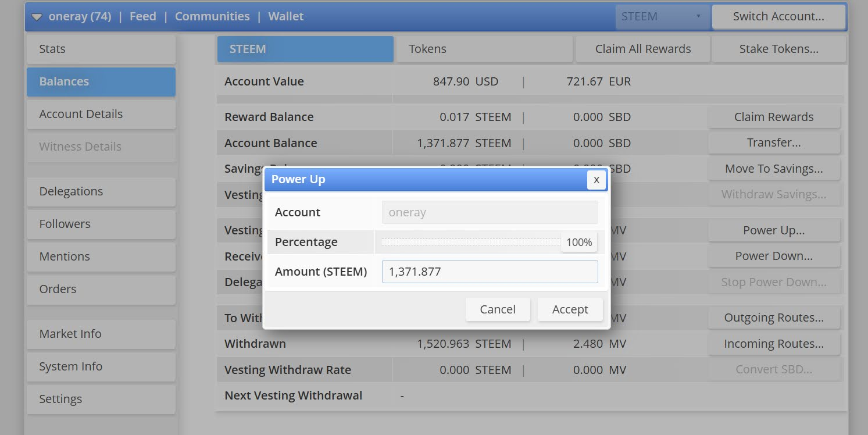This screenshot has height=435, width=868.
Task: Click the Stop Power Down button
Action: click(x=774, y=282)
